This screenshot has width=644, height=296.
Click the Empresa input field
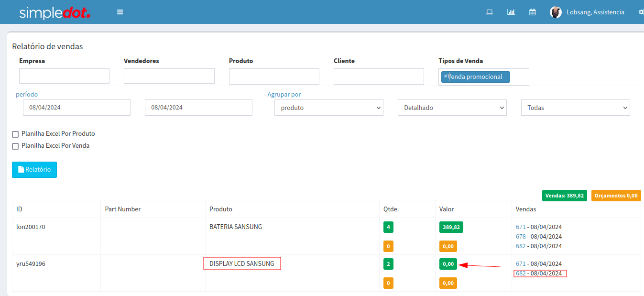64,76
